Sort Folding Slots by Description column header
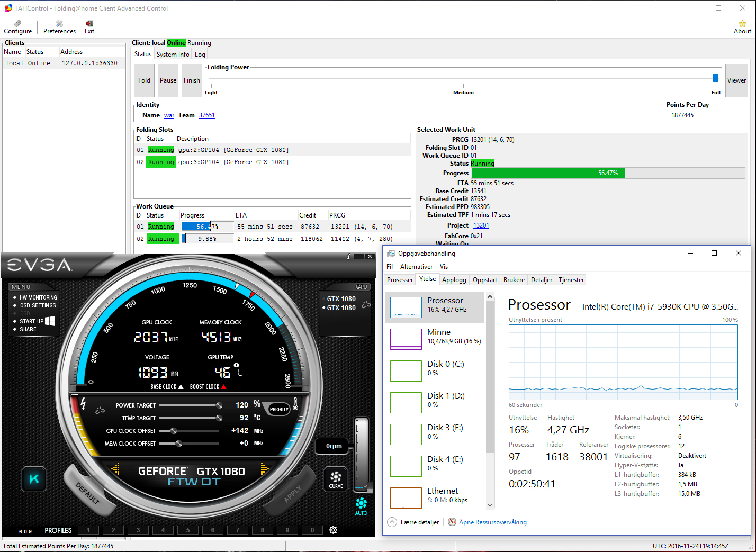 (x=193, y=139)
